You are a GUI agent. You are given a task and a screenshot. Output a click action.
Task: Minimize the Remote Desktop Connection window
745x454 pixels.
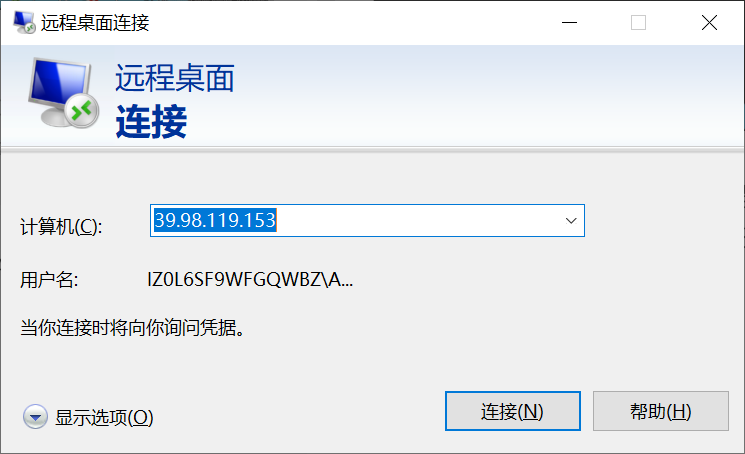[569, 22]
